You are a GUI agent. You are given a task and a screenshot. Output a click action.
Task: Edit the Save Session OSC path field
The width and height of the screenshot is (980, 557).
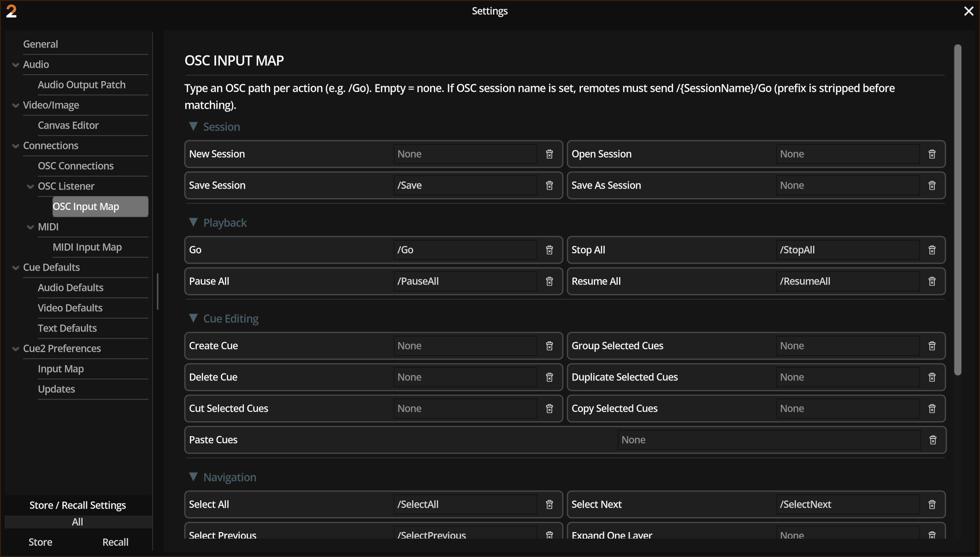(x=465, y=185)
